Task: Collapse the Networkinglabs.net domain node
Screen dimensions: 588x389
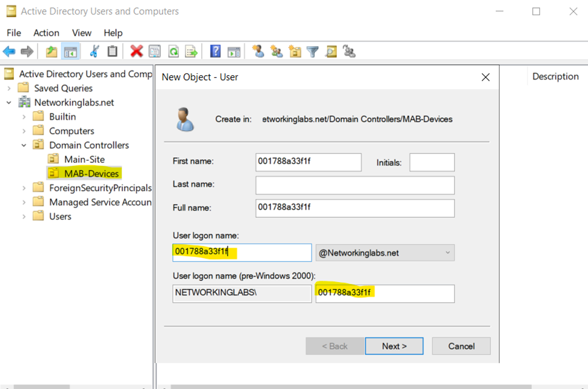Action: (9, 103)
